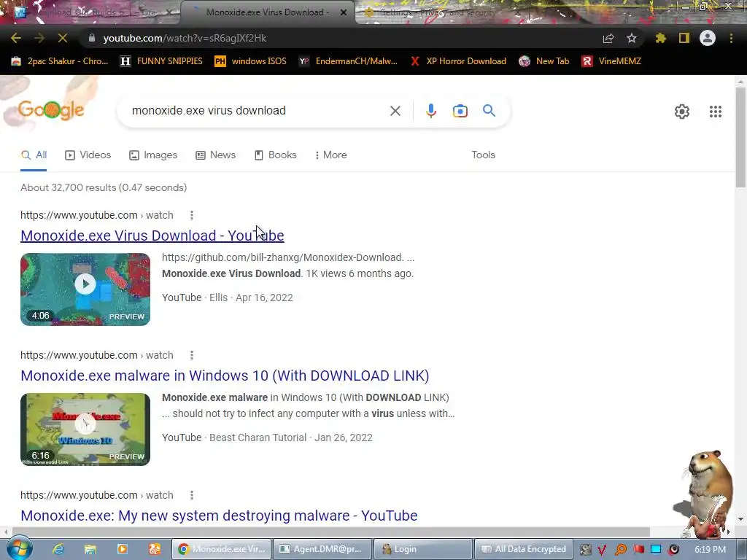
Task: Start voice search with the microphone
Action: click(x=430, y=111)
